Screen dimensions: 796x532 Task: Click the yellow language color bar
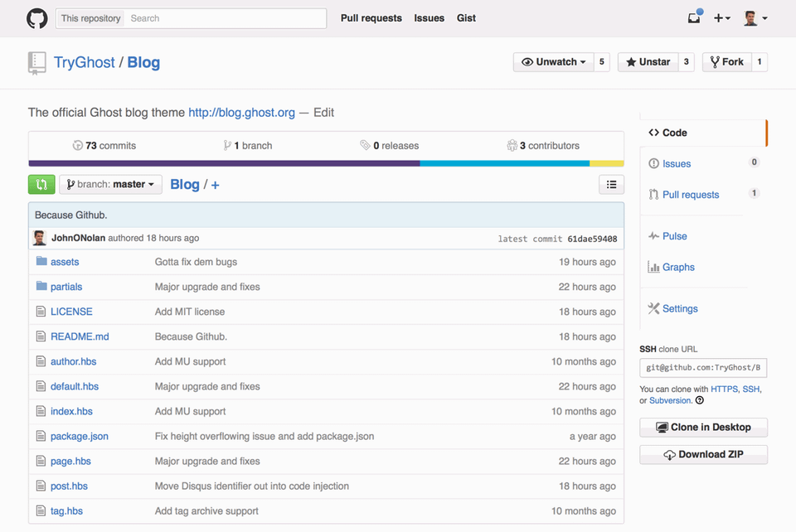(x=605, y=163)
